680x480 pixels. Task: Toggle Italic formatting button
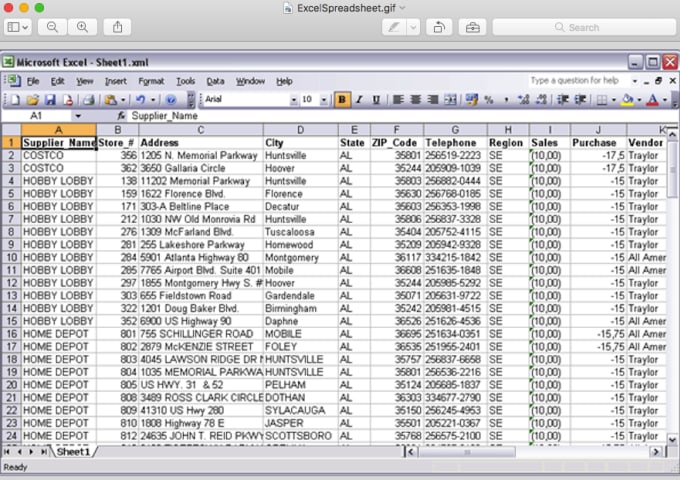click(360, 100)
